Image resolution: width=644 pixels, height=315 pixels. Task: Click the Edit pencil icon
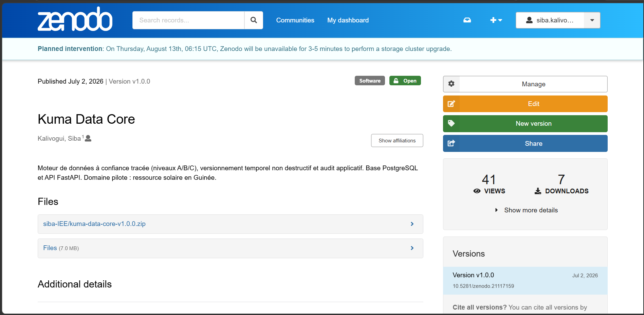(x=451, y=104)
